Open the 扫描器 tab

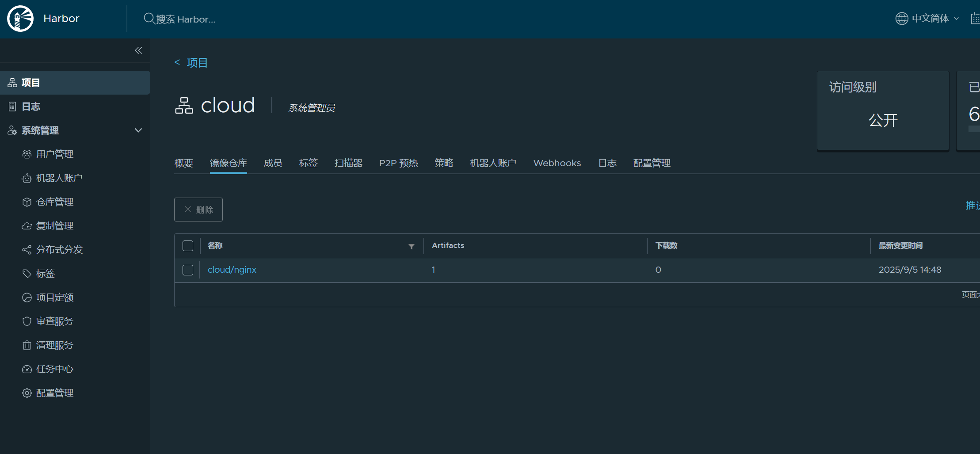point(348,163)
